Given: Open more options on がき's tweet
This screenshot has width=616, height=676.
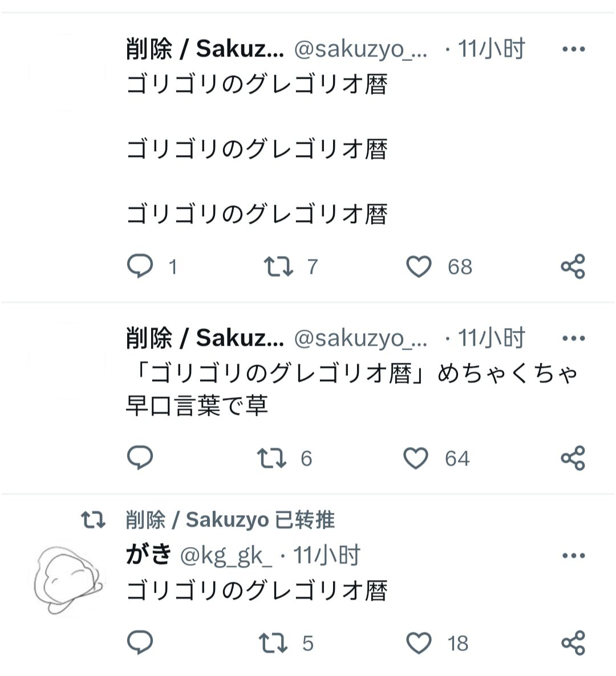Looking at the screenshot, I should point(573,556).
